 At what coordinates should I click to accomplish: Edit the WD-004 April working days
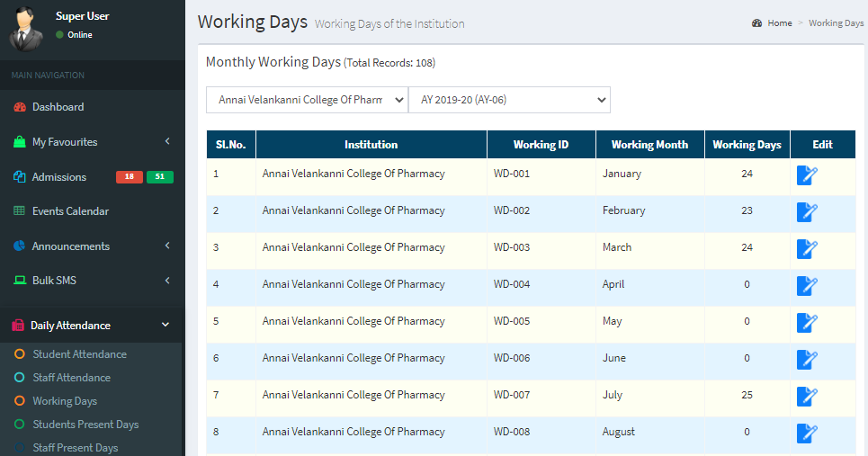pos(807,286)
